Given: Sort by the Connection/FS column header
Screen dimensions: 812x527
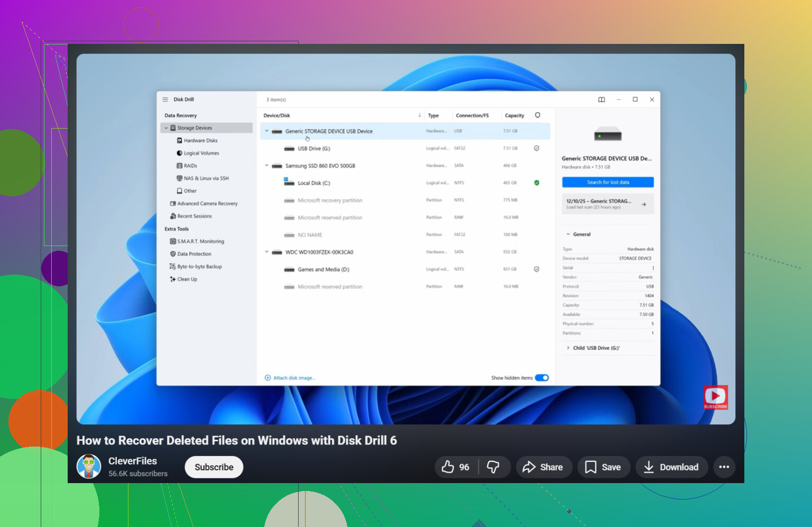Looking at the screenshot, I should click(473, 115).
